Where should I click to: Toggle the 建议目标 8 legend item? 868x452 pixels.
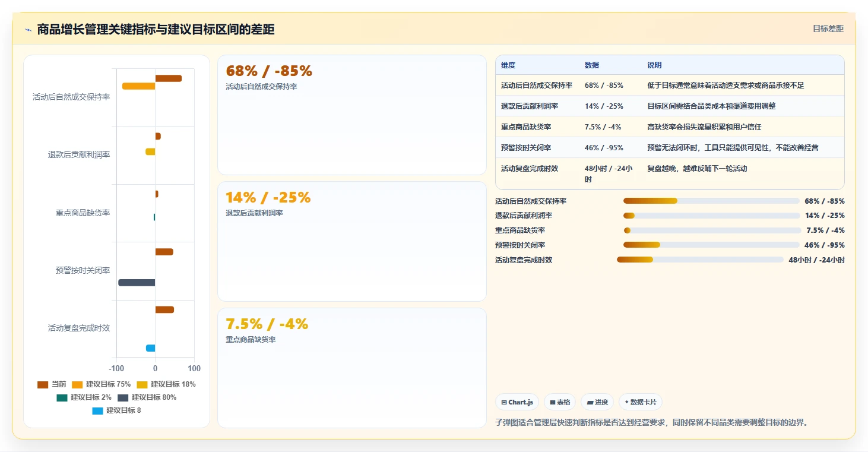coord(116,410)
